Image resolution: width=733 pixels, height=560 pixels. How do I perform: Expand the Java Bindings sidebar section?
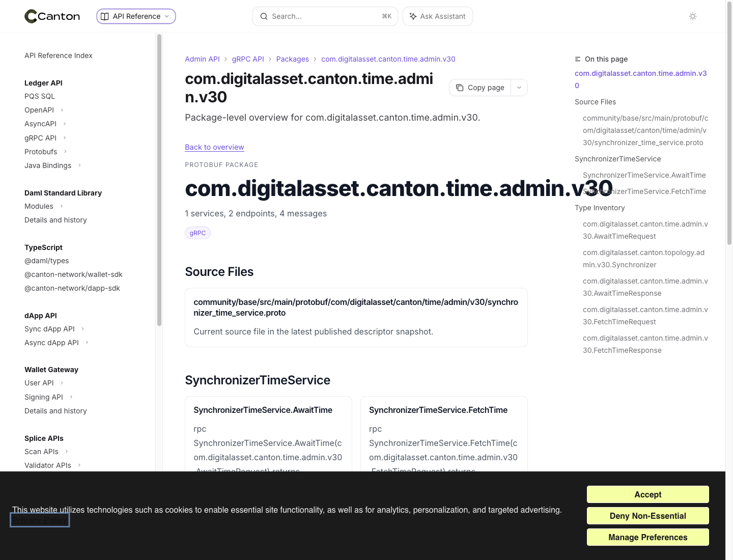[x=79, y=165]
